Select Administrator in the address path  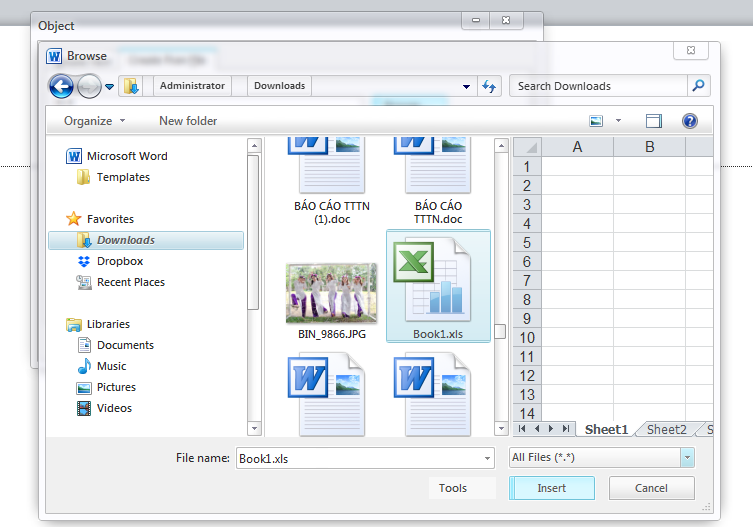(192, 86)
